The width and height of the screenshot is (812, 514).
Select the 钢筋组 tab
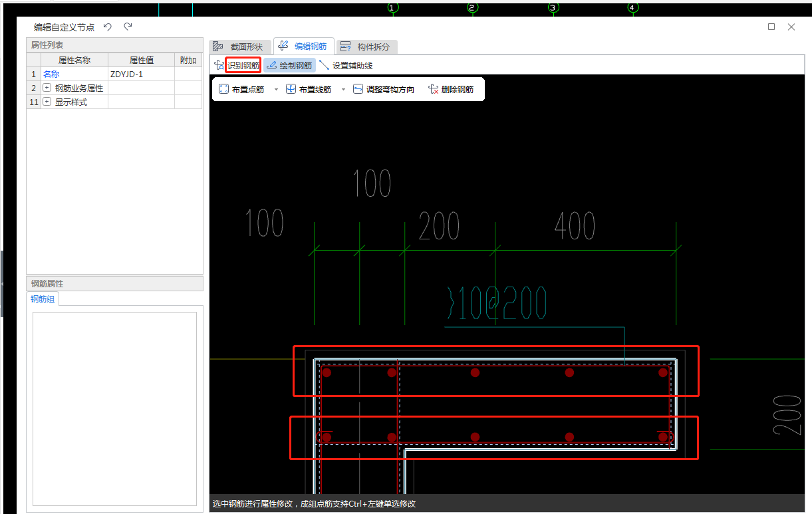coord(43,299)
